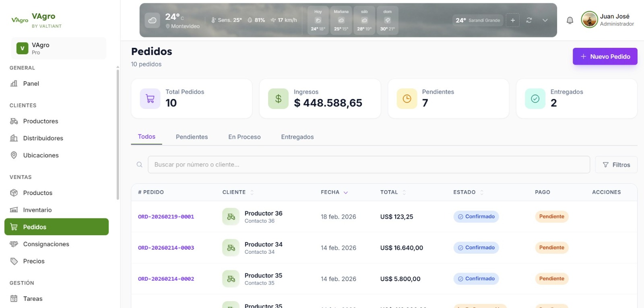
Task: Sort table by Cliente column
Action: pyautogui.click(x=238, y=192)
